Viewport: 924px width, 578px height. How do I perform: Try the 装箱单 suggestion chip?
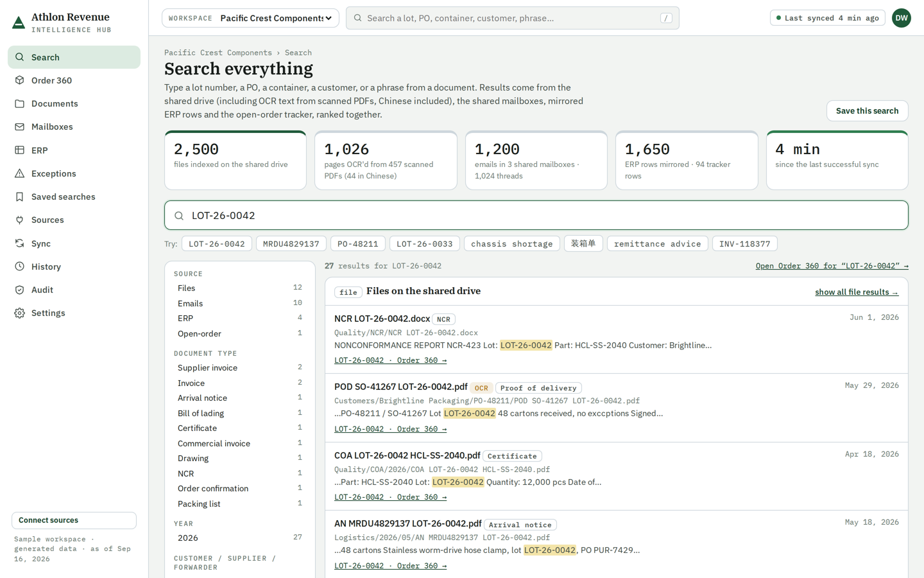coord(583,244)
